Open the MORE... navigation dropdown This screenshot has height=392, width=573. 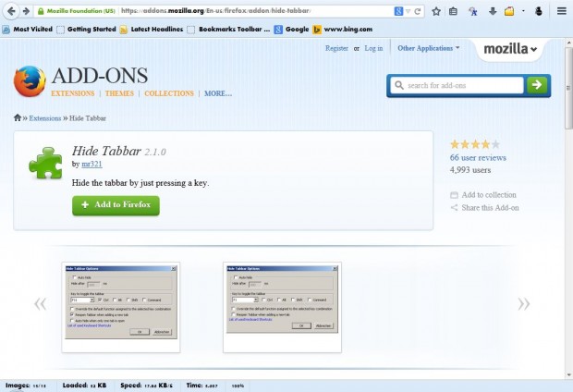coord(218,93)
